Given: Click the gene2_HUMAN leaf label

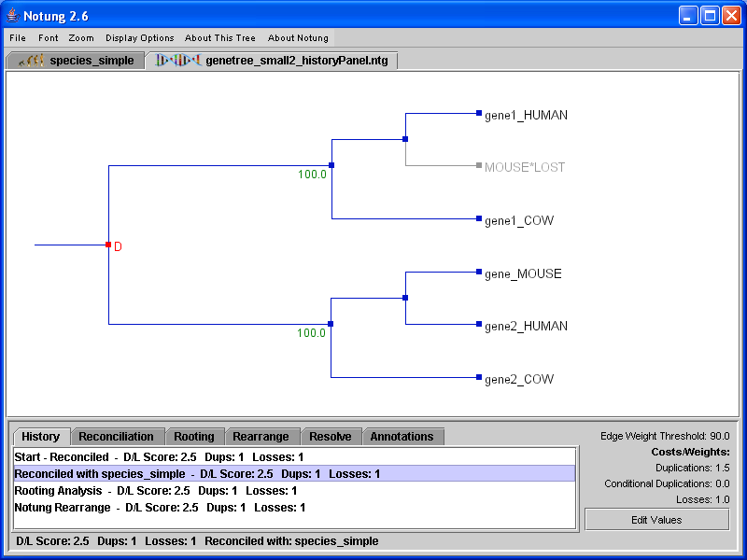Looking at the screenshot, I should coord(526,326).
